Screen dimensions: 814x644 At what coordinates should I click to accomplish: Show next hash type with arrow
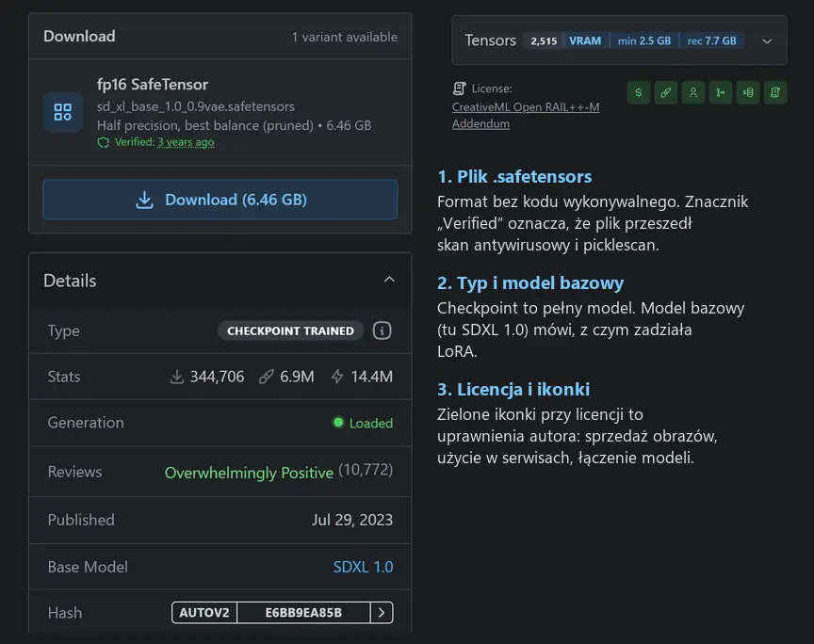click(x=382, y=613)
